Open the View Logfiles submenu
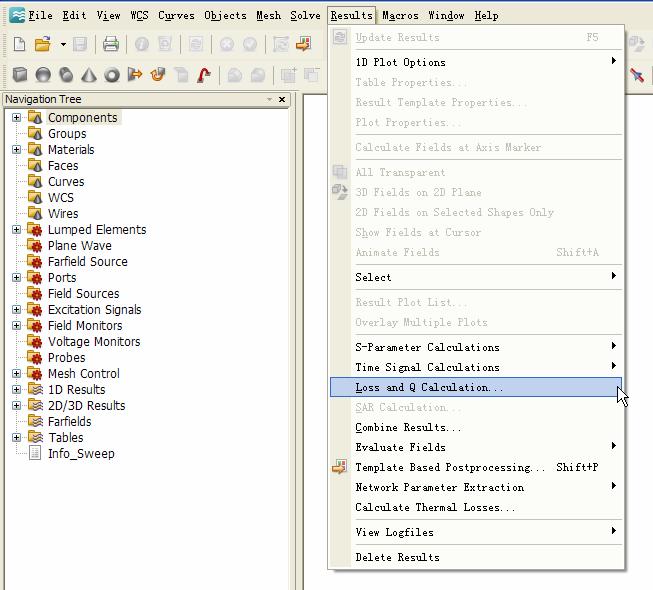This screenshot has height=590, width=653. pyautogui.click(x=476, y=532)
